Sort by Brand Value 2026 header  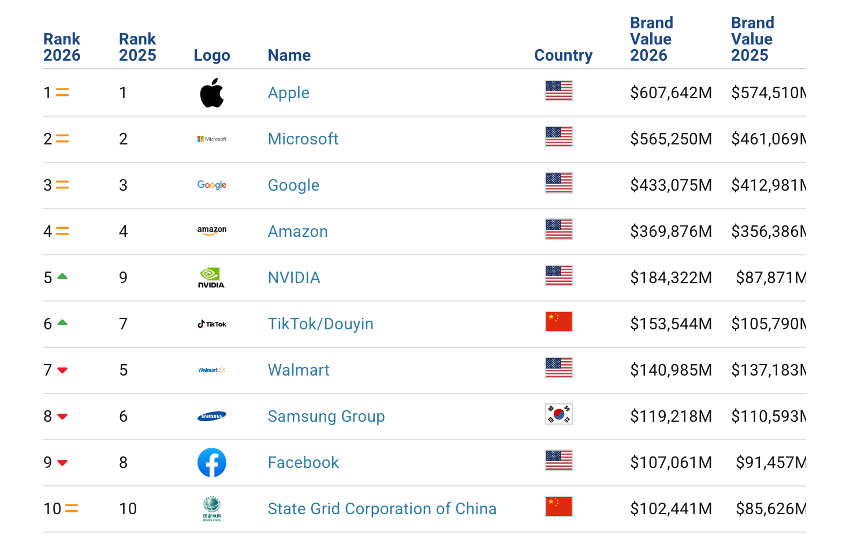(651, 39)
